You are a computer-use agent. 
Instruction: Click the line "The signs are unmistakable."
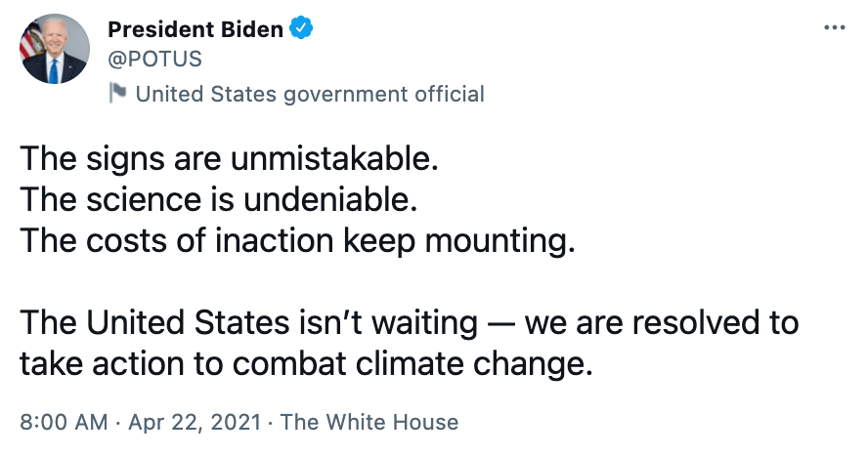tap(229, 159)
